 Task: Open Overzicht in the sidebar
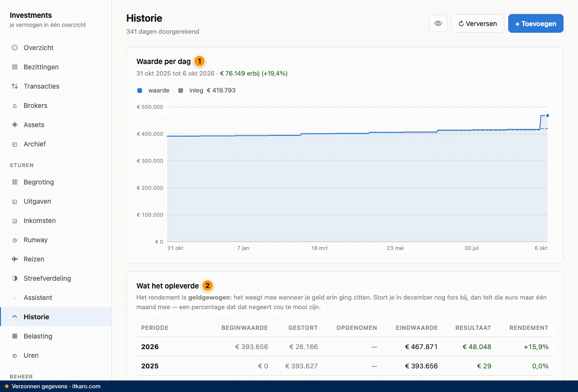pyautogui.click(x=56, y=48)
